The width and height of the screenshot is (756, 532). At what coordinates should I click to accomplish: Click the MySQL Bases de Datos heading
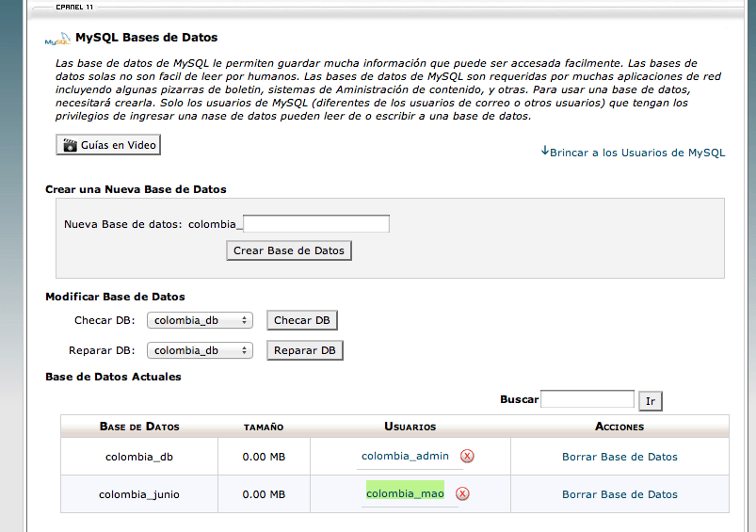tap(147, 37)
